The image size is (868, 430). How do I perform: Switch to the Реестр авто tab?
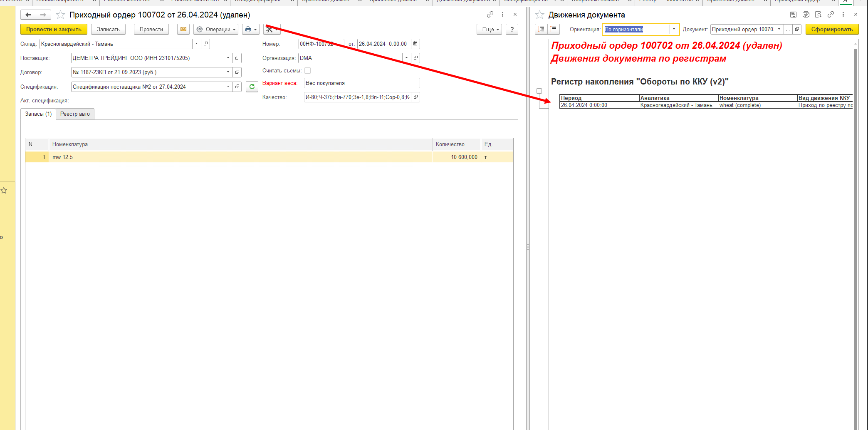coord(75,114)
